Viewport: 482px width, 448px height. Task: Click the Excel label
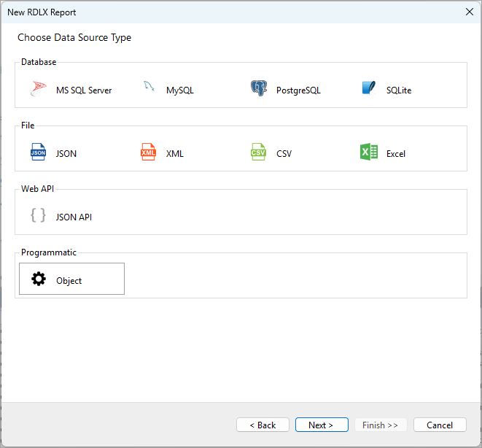396,154
